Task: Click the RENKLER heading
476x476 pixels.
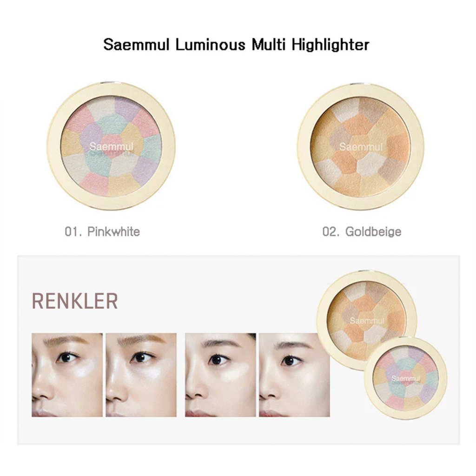Action: [x=75, y=301]
